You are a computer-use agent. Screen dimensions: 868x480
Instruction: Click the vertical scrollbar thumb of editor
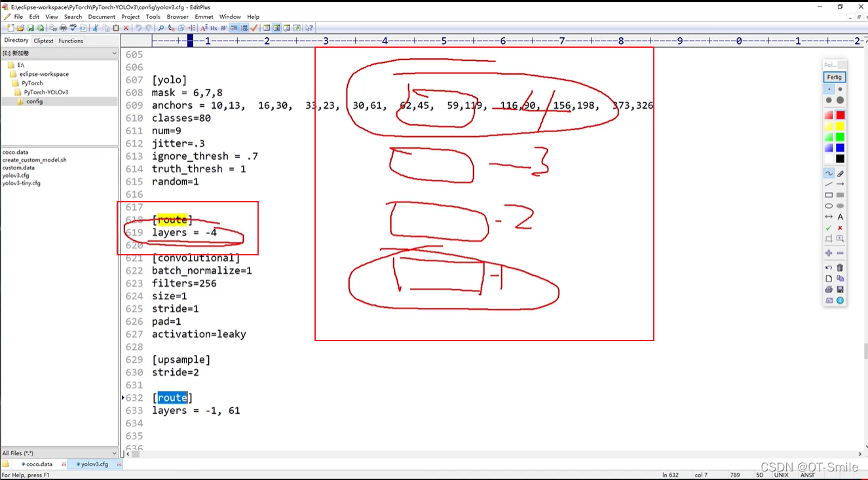[x=865, y=351]
